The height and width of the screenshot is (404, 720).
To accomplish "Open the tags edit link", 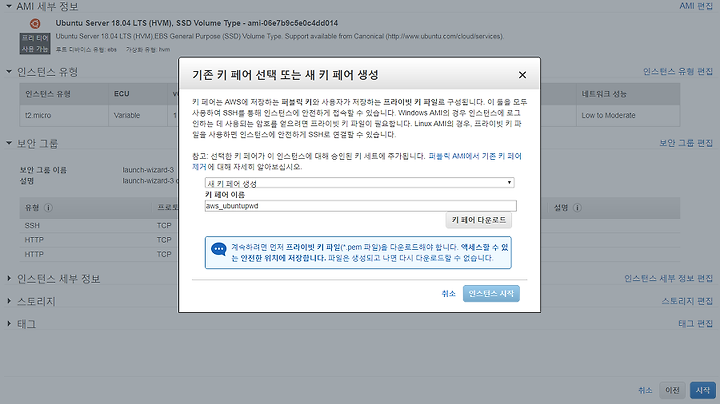I will pos(696,324).
